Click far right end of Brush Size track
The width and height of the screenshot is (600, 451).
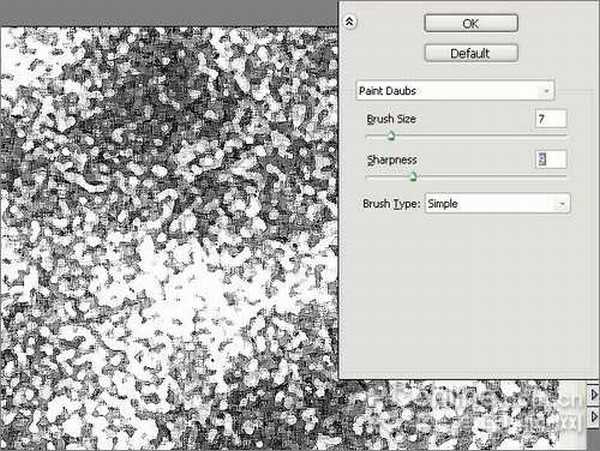click(x=565, y=135)
